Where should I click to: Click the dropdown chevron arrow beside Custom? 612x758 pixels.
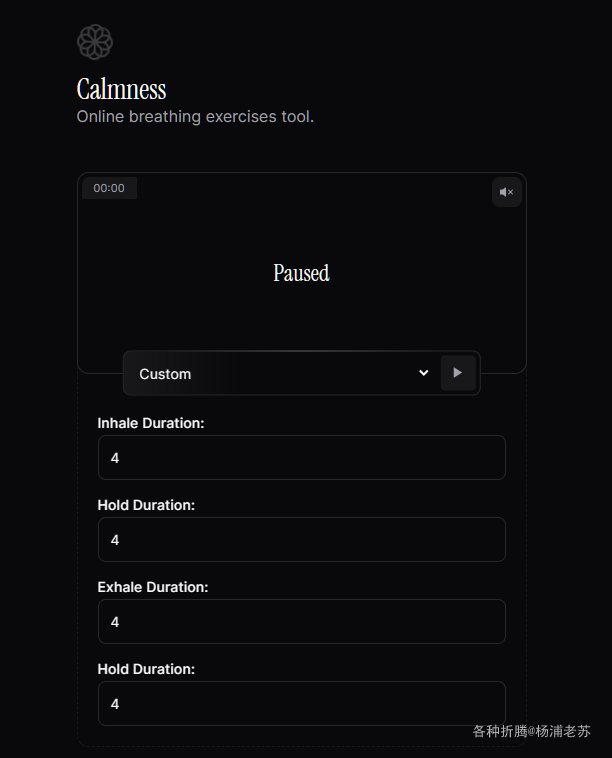pyautogui.click(x=423, y=373)
